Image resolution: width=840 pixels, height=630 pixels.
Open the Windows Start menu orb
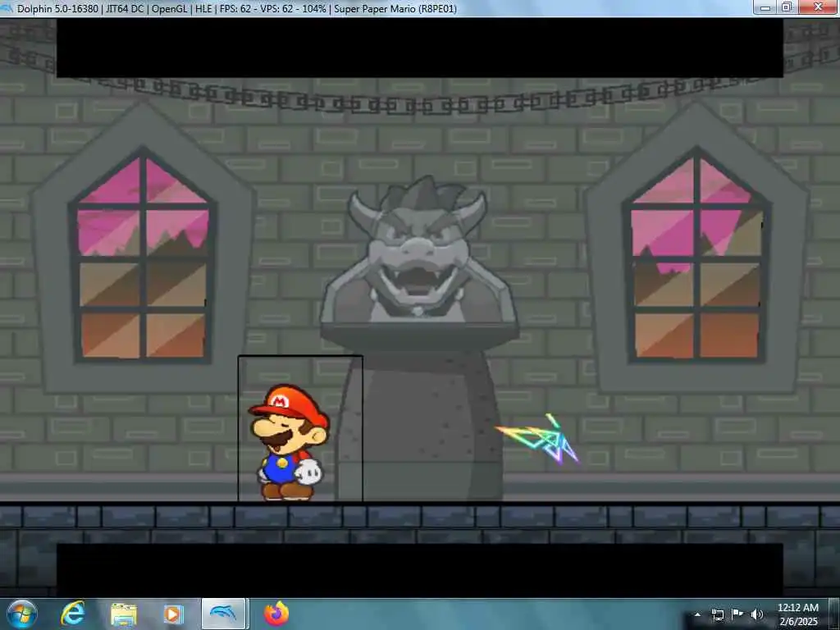[x=21, y=614]
